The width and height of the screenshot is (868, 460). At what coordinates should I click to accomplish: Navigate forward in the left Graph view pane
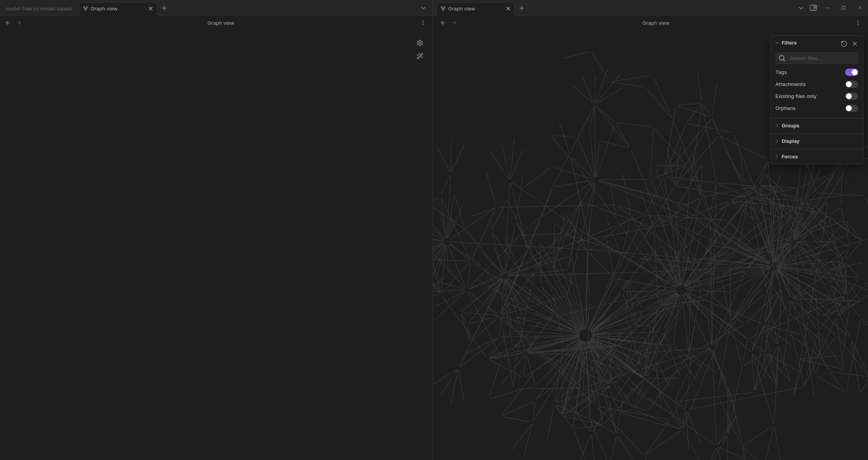point(19,23)
